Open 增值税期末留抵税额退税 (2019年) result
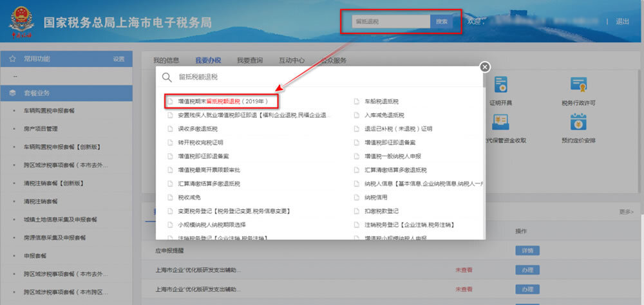 218,101
